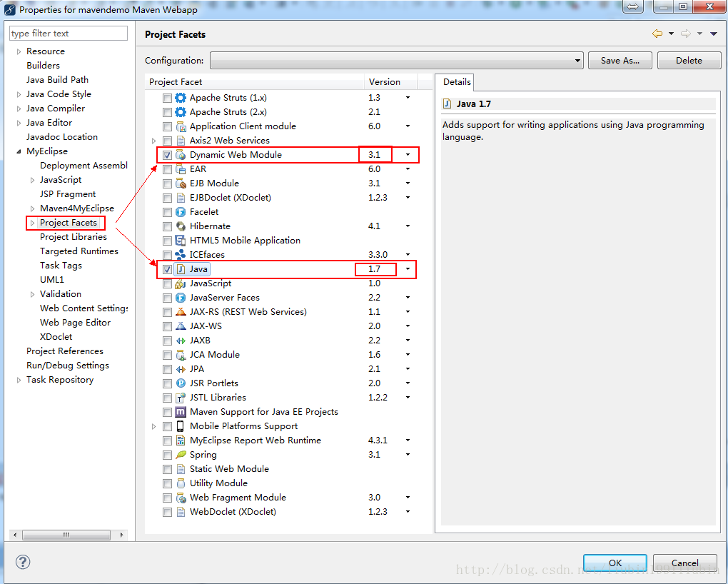This screenshot has width=728, height=584.
Task: Select Targeted Runtimes in the tree
Action: tap(79, 251)
